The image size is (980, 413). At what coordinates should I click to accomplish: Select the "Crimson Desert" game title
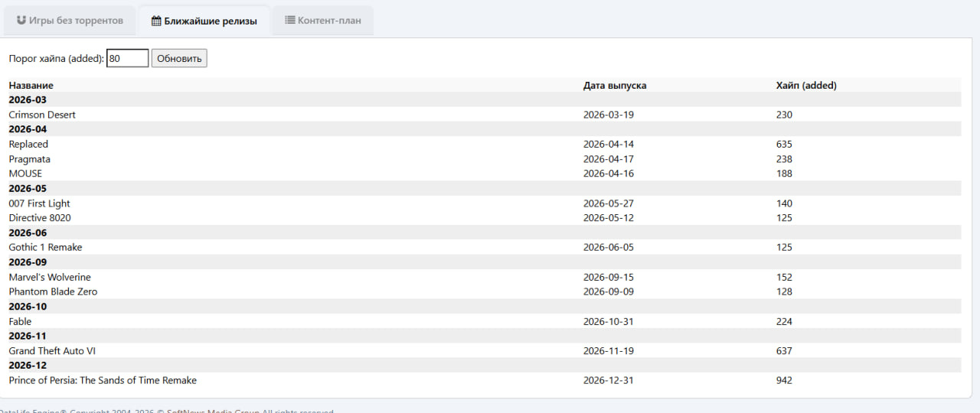[x=42, y=115]
